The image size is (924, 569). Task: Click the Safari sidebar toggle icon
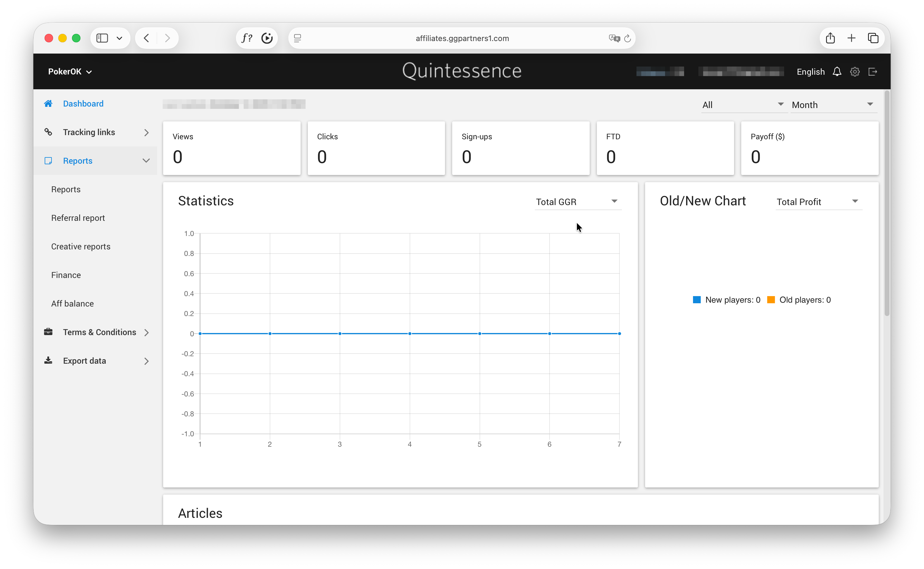[x=102, y=38]
